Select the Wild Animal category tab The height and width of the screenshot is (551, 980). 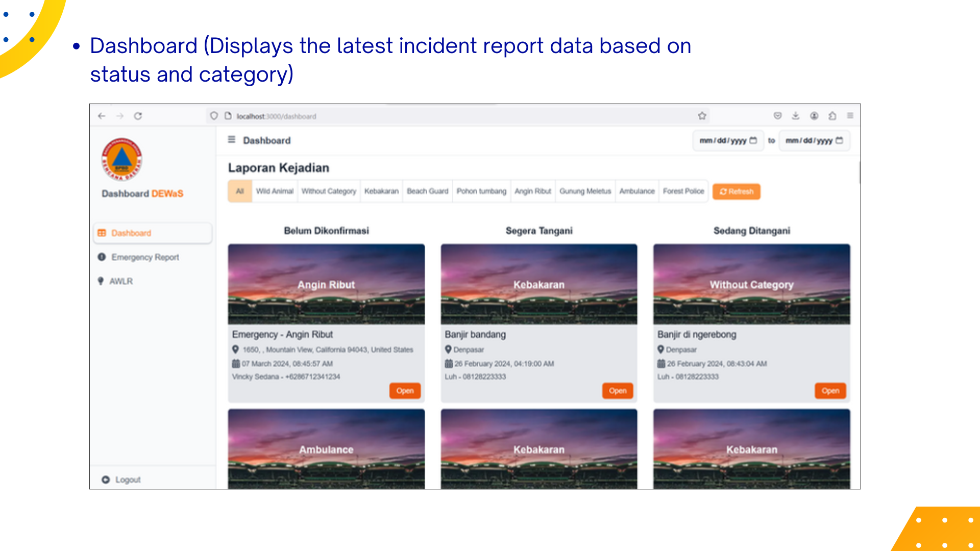[275, 191]
